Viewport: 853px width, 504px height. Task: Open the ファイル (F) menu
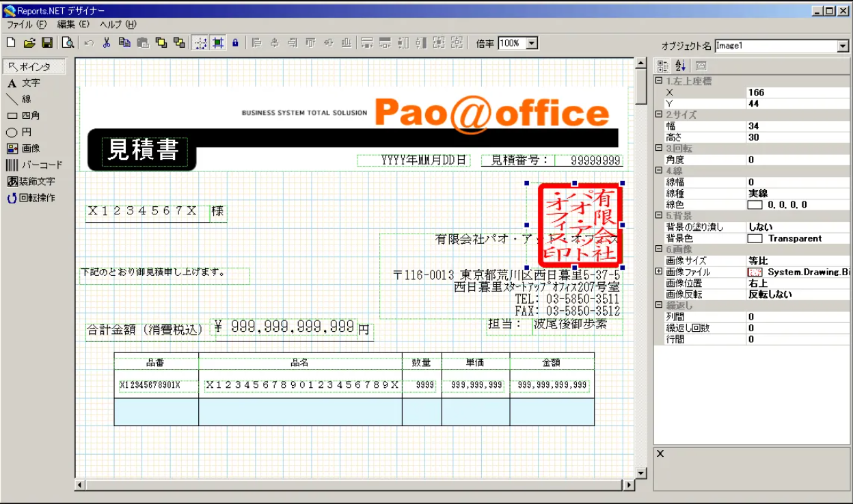coord(26,24)
